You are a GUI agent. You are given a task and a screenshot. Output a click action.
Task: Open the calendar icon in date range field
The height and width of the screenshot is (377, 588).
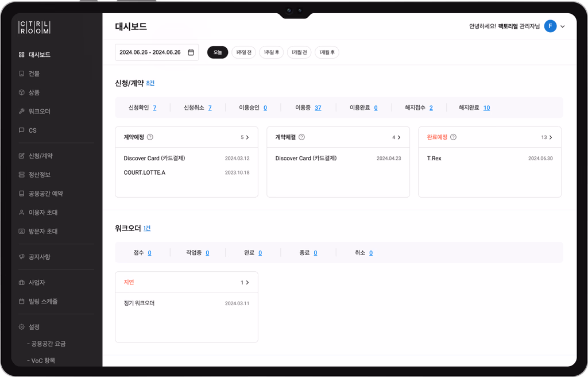[x=191, y=52]
